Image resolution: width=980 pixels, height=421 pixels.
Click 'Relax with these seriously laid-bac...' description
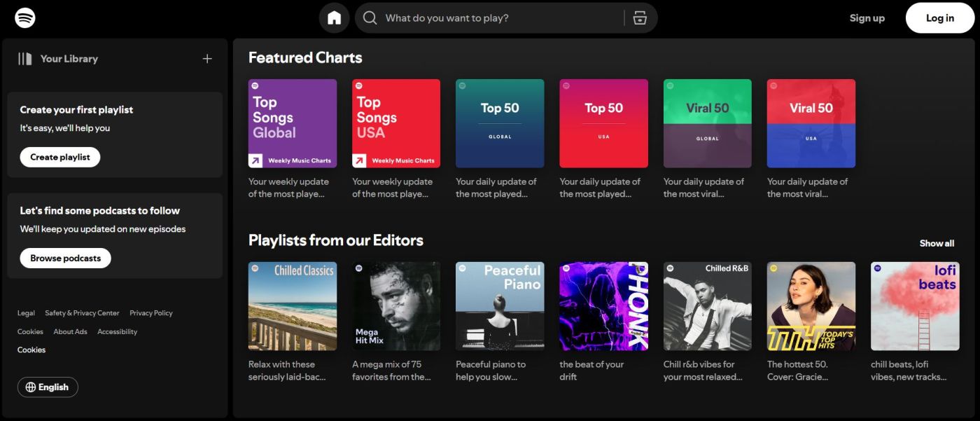289,371
